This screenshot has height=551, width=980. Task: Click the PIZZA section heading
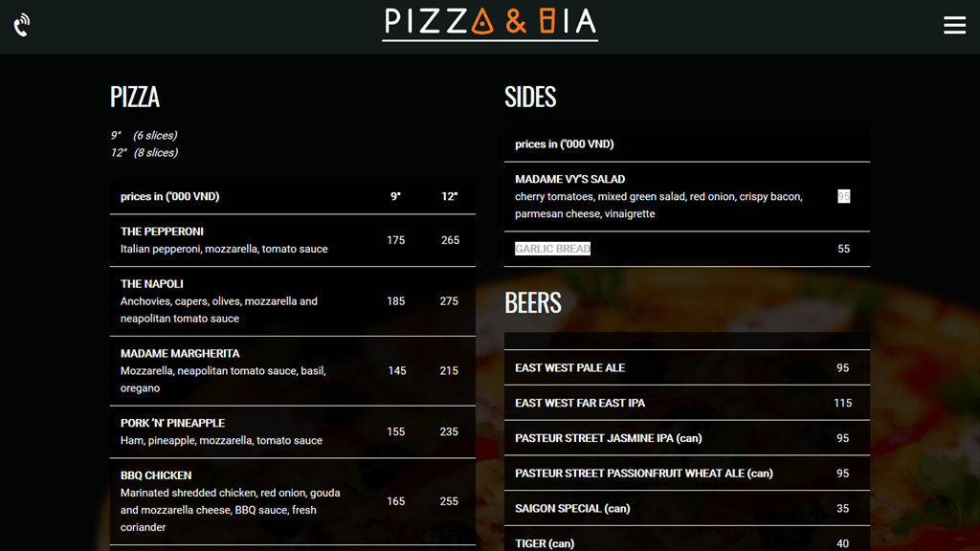coord(135,97)
